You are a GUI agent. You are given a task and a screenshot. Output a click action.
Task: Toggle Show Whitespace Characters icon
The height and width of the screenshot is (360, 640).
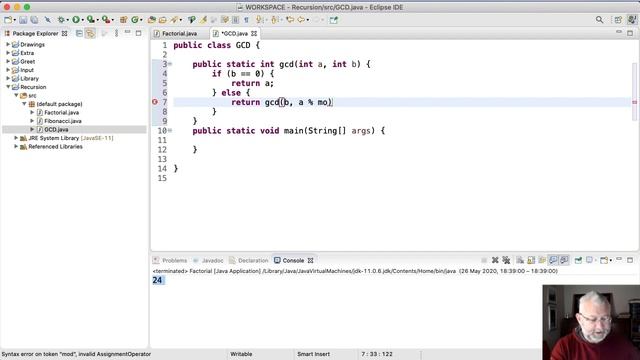point(247,20)
